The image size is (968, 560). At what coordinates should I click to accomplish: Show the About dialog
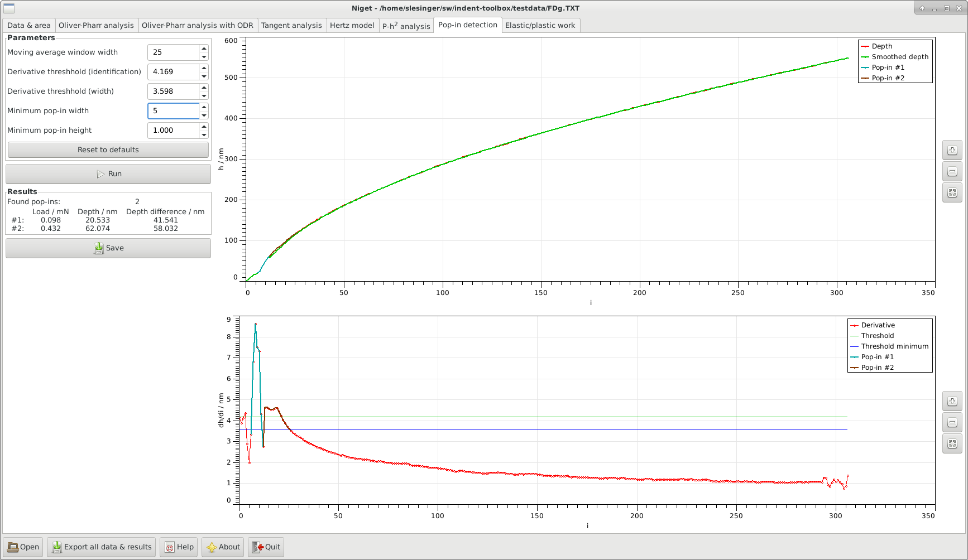(223, 547)
